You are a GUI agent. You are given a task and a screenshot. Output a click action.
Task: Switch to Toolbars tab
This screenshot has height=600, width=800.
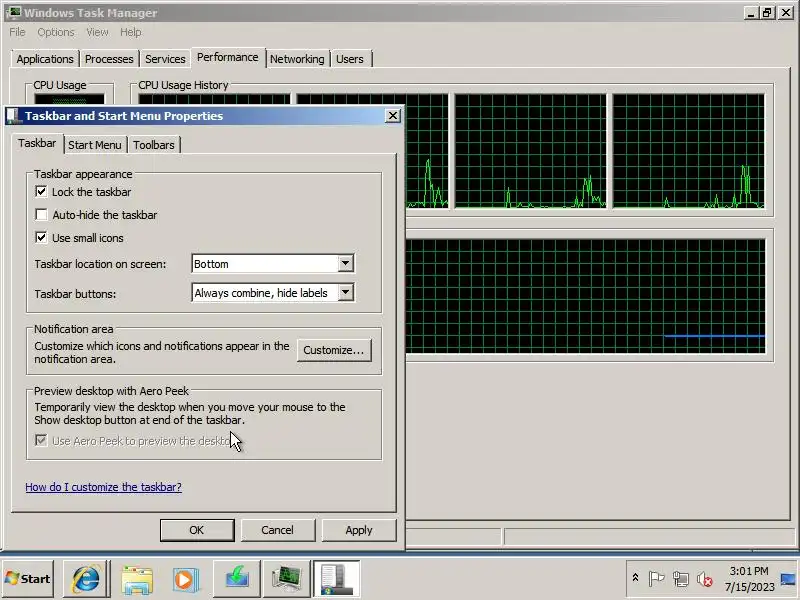click(154, 145)
